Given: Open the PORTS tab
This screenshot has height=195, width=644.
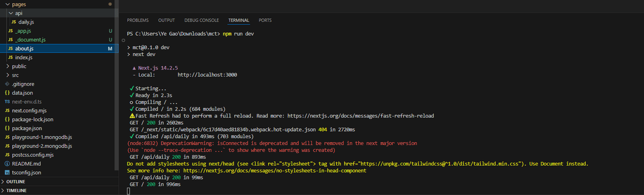Looking at the screenshot, I should tap(265, 20).
